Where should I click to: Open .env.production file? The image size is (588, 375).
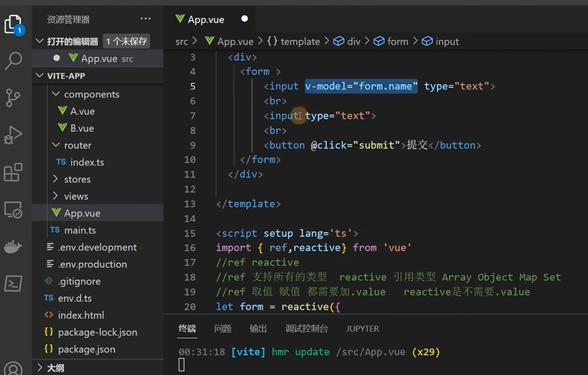(93, 264)
